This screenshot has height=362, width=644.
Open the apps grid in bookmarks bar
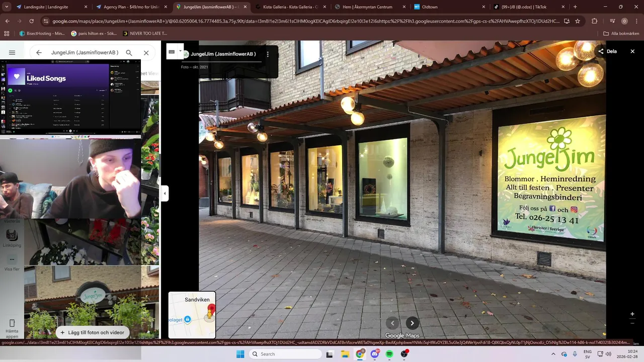7,33
